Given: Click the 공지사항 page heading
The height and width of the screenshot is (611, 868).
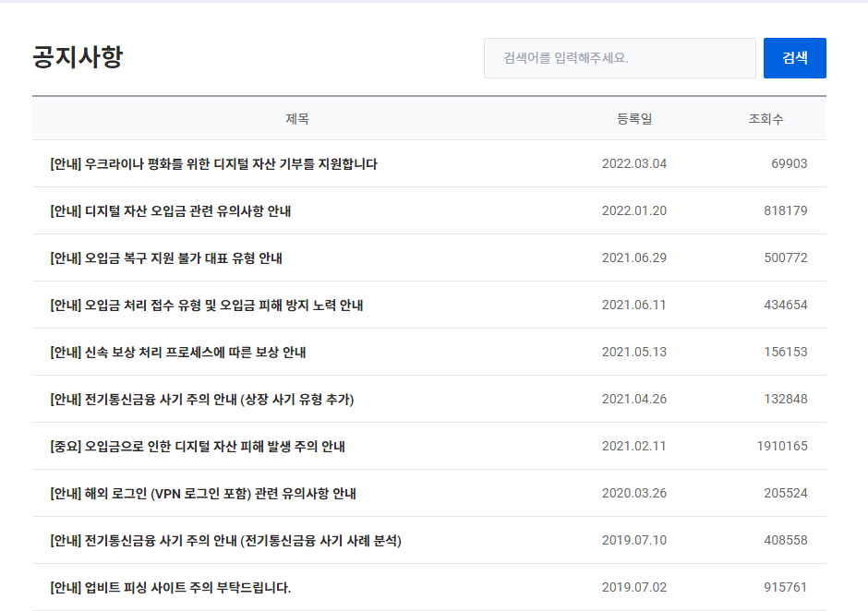Looking at the screenshot, I should tap(78, 57).
